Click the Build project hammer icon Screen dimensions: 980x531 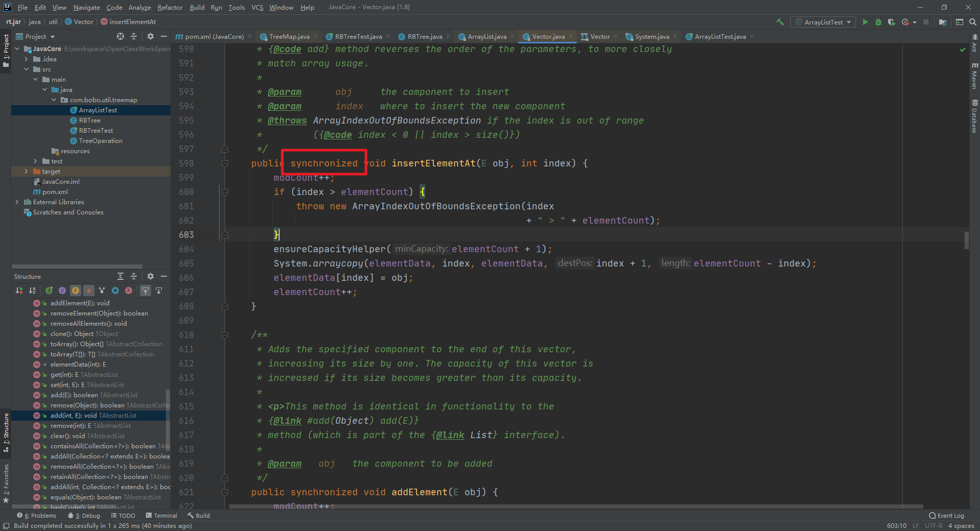(x=780, y=22)
